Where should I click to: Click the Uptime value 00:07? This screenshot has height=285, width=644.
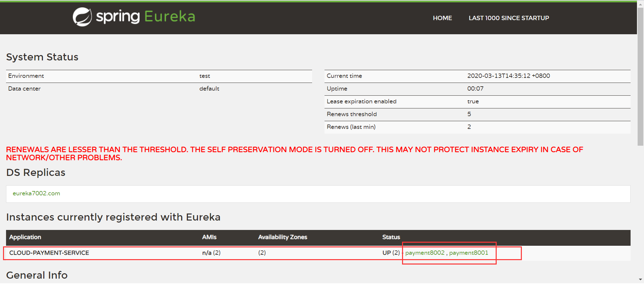pos(475,89)
